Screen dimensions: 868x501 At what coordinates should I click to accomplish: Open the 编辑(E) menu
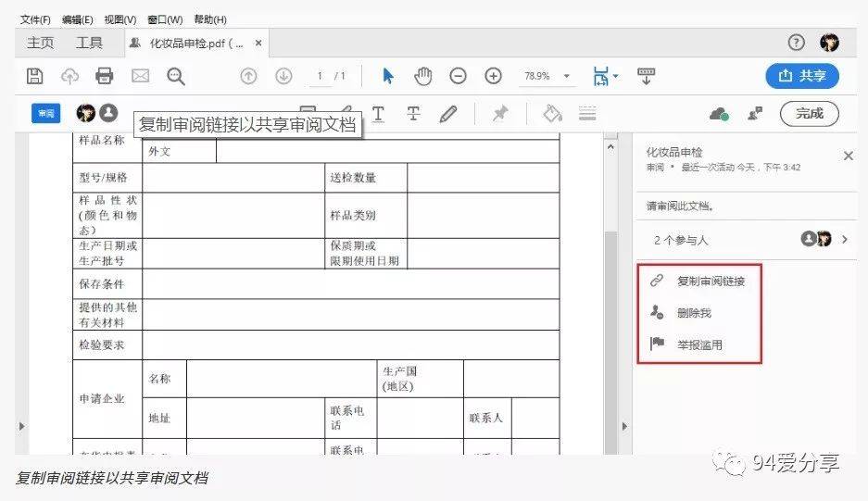tap(78, 20)
